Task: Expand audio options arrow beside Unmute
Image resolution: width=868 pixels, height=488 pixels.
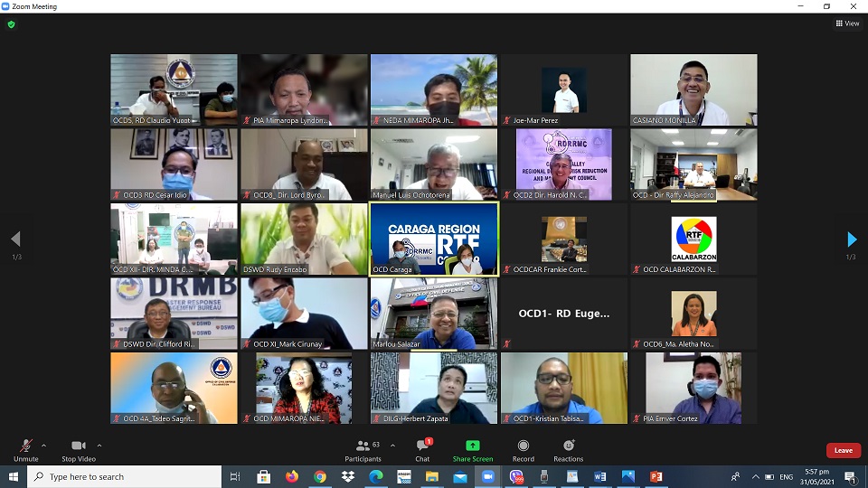Action: pos(44,445)
